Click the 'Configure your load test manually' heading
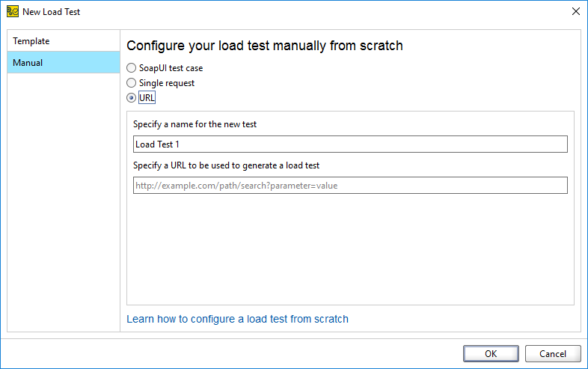The width and height of the screenshot is (588, 369). point(265,46)
